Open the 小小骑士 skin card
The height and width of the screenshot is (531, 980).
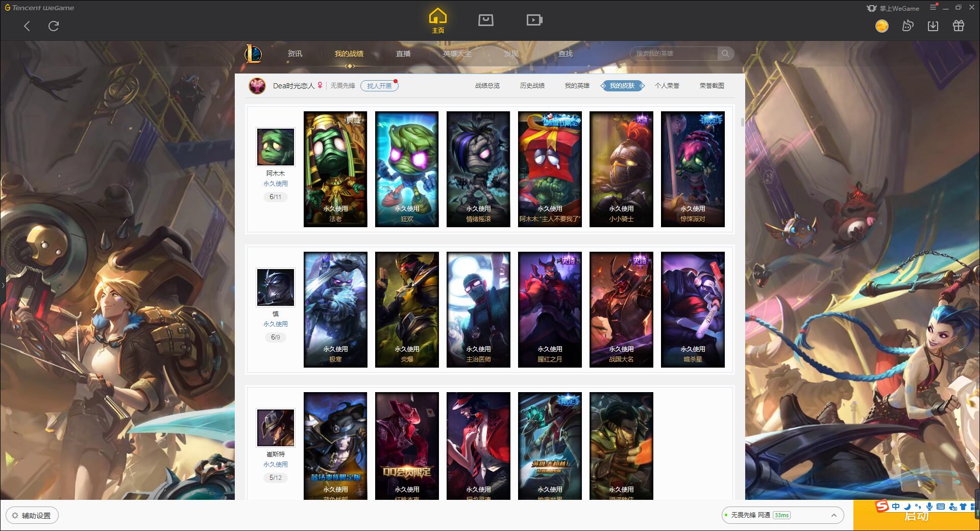621,169
